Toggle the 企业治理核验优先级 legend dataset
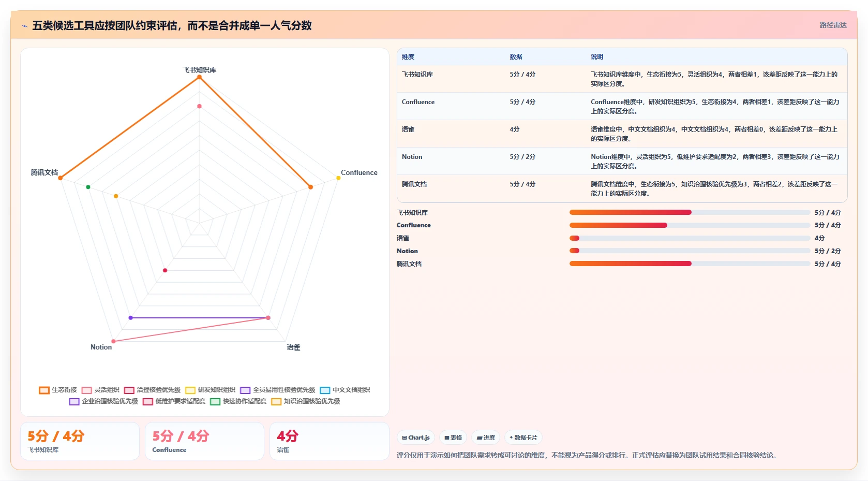 (x=103, y=401)
